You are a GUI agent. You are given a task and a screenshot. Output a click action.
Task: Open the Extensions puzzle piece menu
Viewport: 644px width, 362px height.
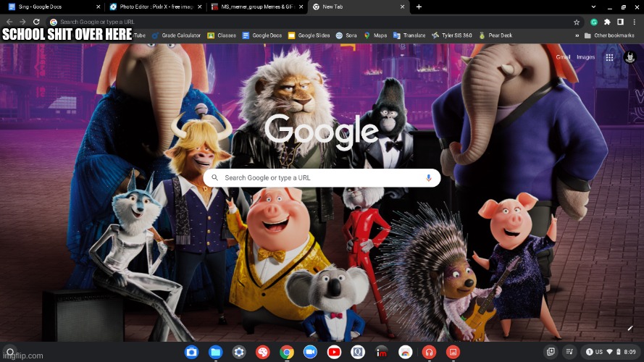tap(607, 22)
